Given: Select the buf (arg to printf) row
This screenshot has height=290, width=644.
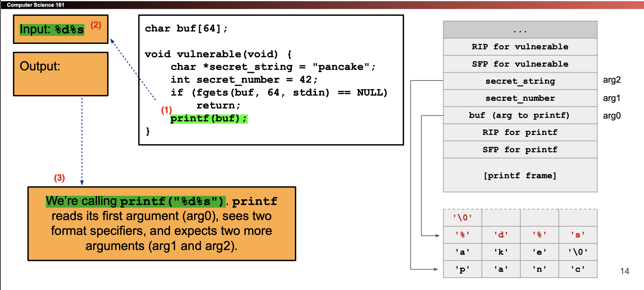Looking at the screenshot, I should (520, 115).
